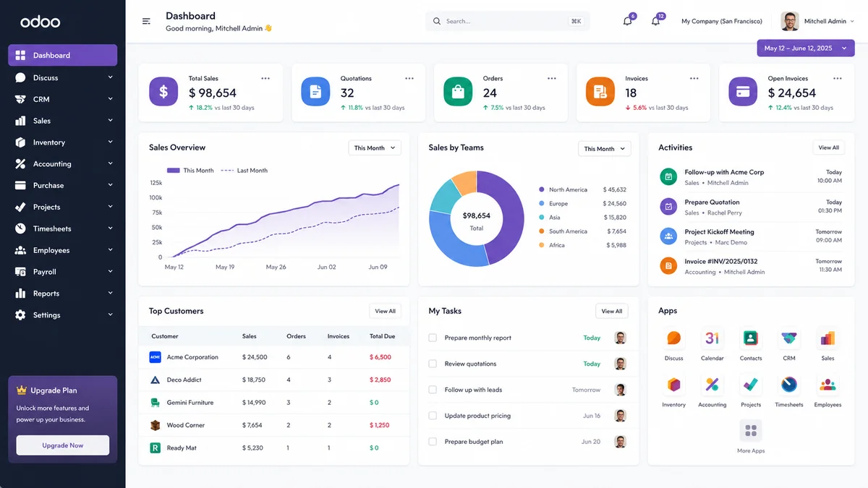The image size is (868, 488).
Task: Expand the CRM sidebar chevron
Action: [111, 99]
